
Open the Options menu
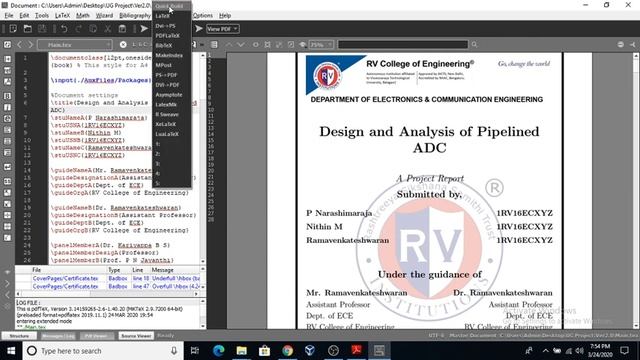click(x=203, y=16)
